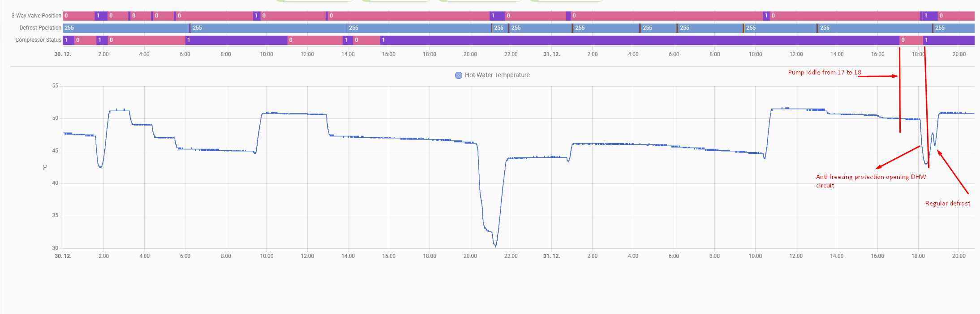Click 3-Way Valve 1 segment near 18:00 on 31.12
Screen dimensions: 980x314
930,16
